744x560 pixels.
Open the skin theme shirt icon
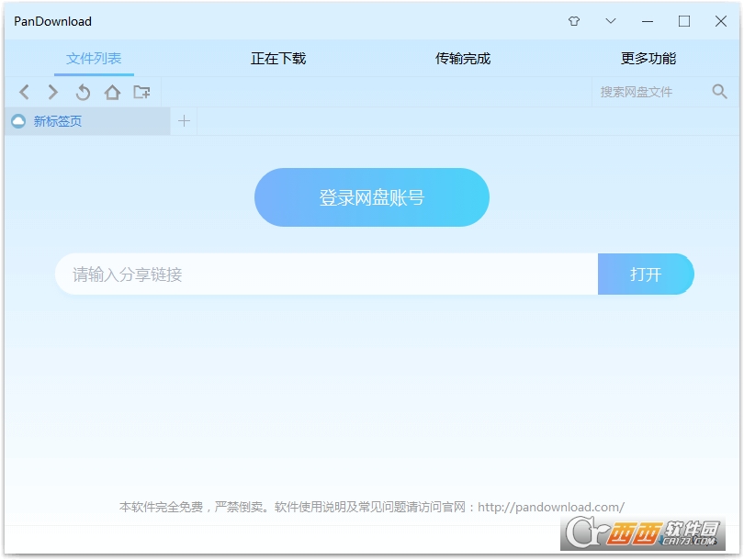tap(574, 21)
